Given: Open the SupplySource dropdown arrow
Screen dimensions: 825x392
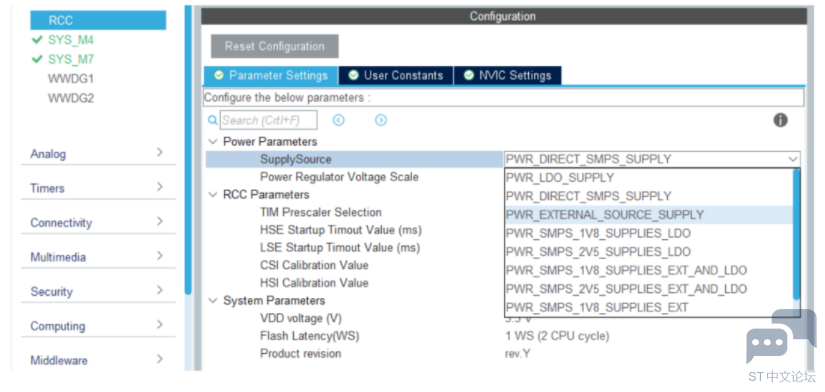Looking at the screenshot, I should (x=792, y=159).
